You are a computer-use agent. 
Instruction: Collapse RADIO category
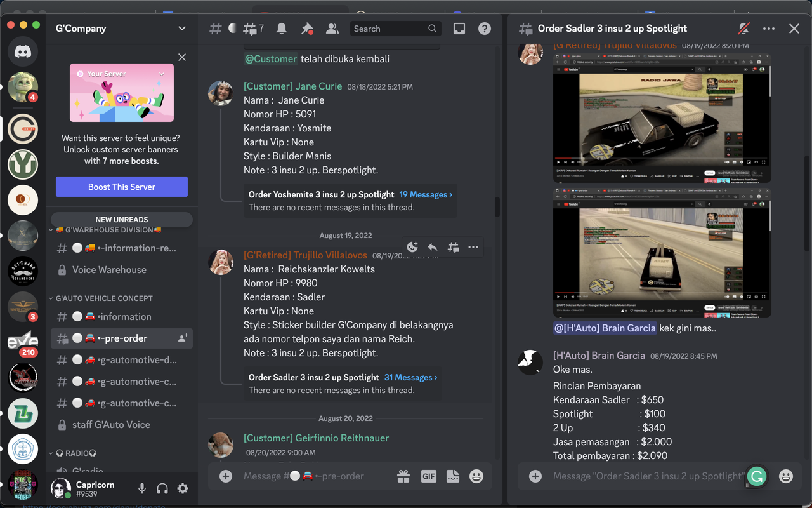tap(72, 453)
